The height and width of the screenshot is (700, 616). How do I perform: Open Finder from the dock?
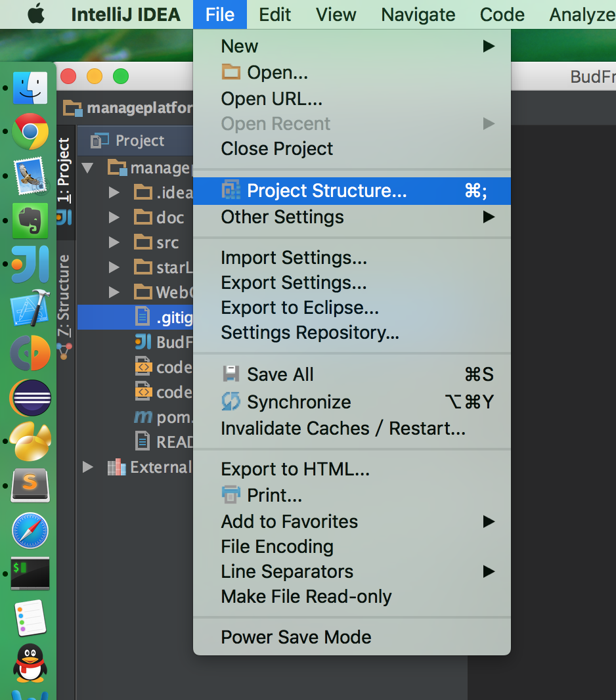coord(30,87)
